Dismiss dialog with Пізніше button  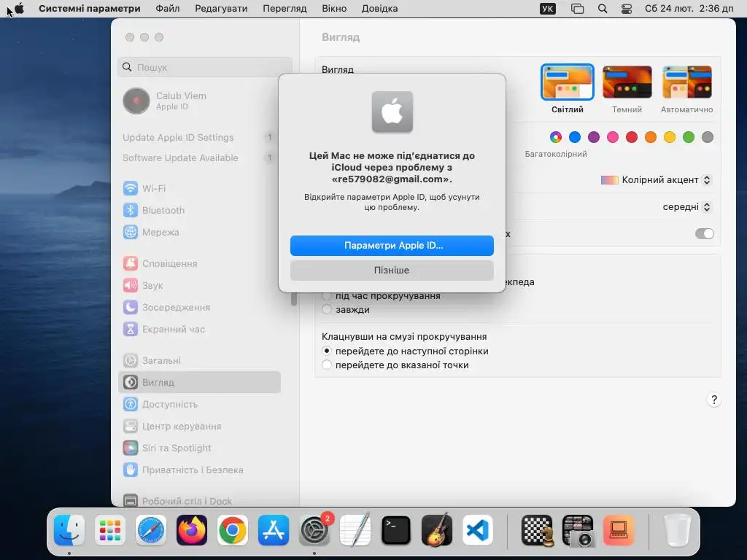pos(392,271)
